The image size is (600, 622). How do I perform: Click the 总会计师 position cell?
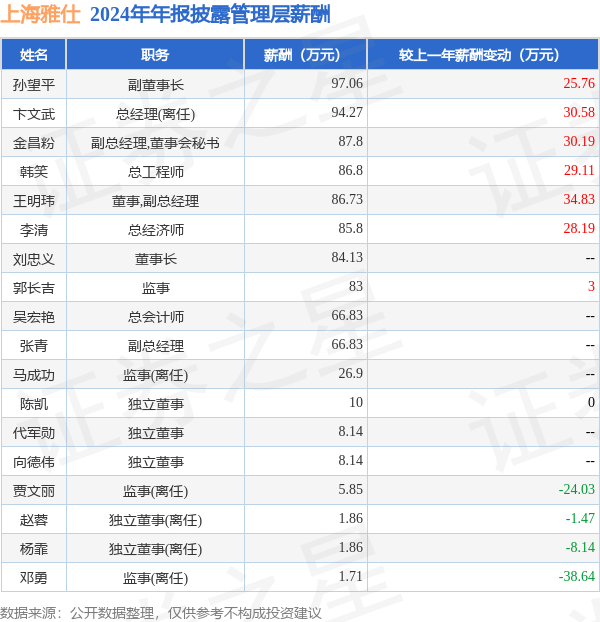coord(155,317)
